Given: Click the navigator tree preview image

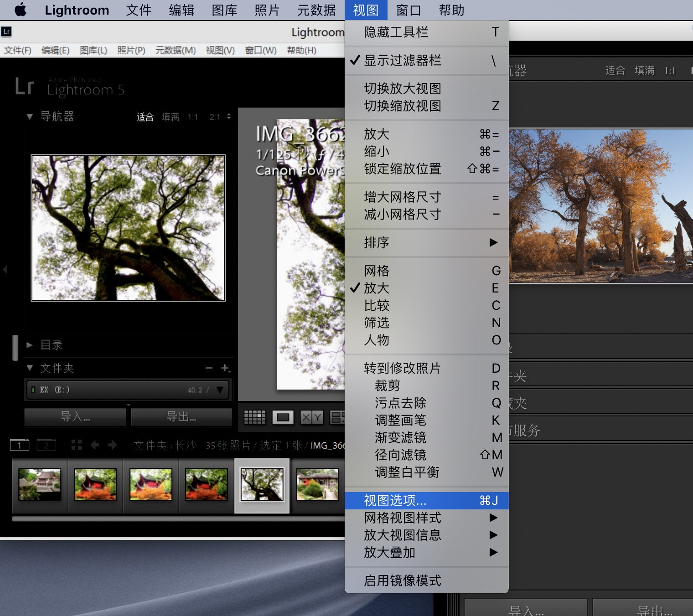Looking at the screenshot, I should [128, 228].
